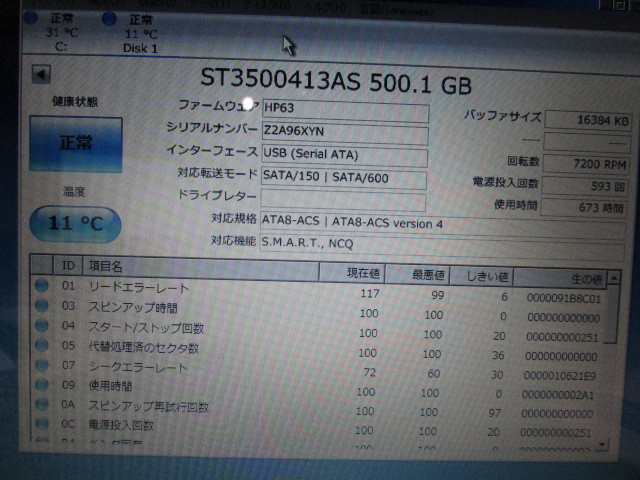
Task: Click the status icon for row 09 使用時間
Action: (x=42, y=384)
